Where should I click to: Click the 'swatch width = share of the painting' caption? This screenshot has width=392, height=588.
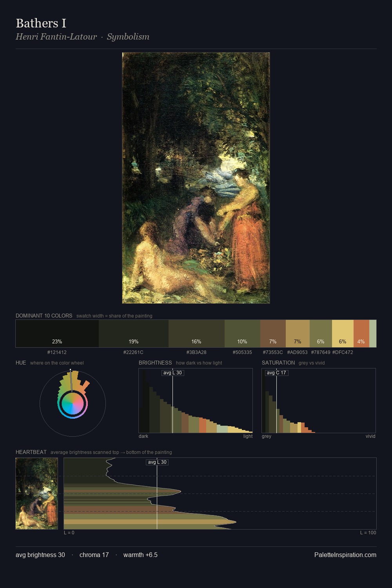click(114, 316)
